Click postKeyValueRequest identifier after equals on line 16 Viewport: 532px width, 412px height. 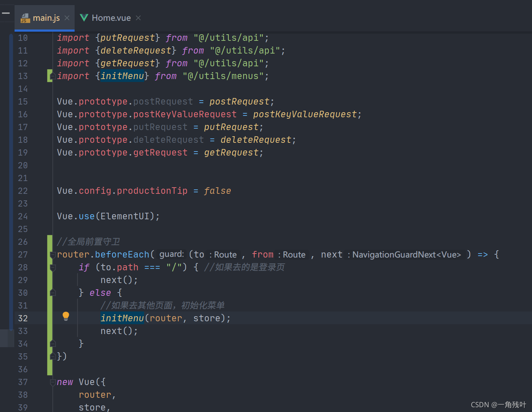305,114
